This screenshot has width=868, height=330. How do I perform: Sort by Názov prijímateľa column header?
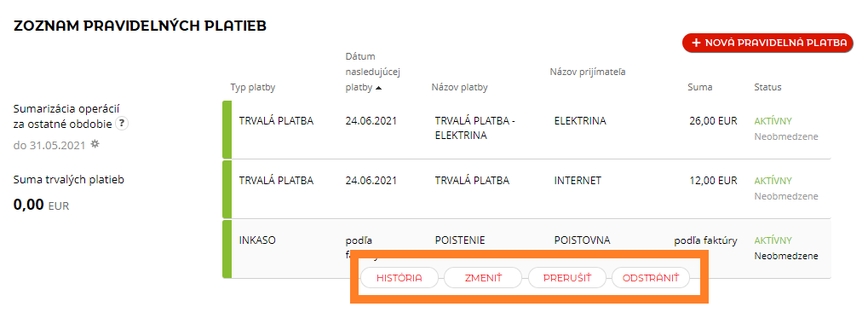coord(588,72)
